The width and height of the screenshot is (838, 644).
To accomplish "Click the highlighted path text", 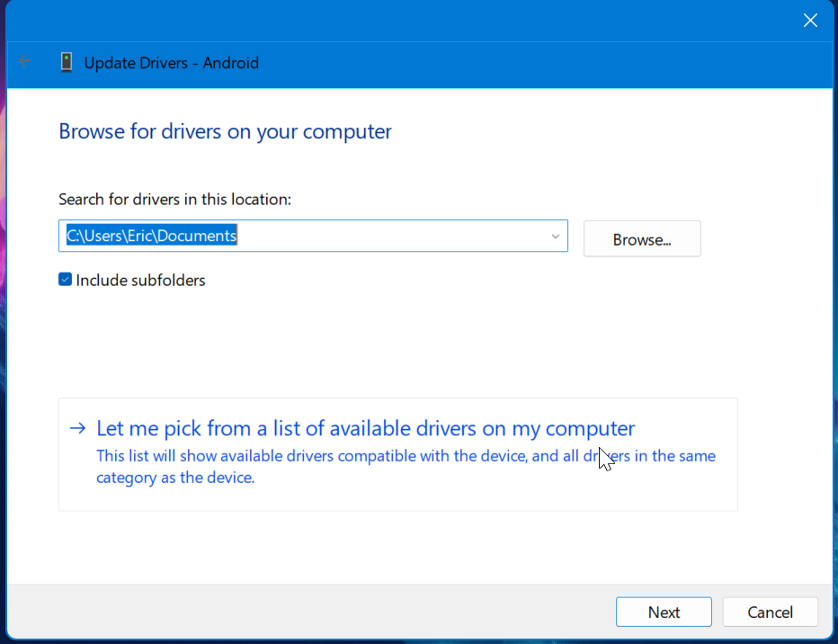I will coord(151,236).
